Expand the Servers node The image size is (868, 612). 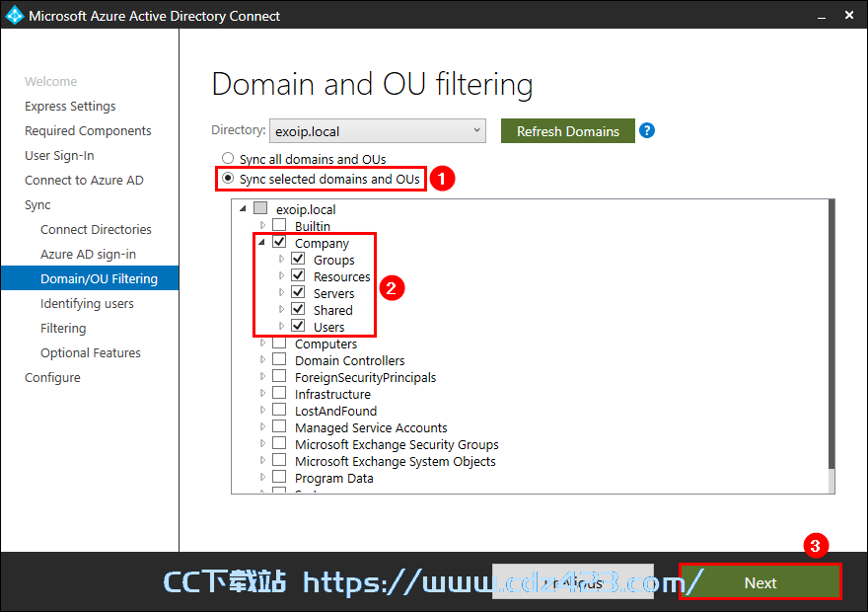tap(281, 292)
